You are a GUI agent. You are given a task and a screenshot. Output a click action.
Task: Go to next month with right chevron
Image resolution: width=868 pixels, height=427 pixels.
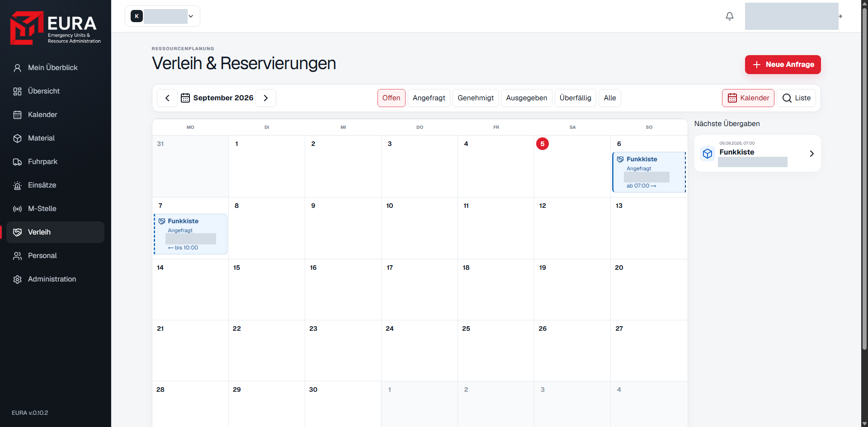tap(266, 98)
